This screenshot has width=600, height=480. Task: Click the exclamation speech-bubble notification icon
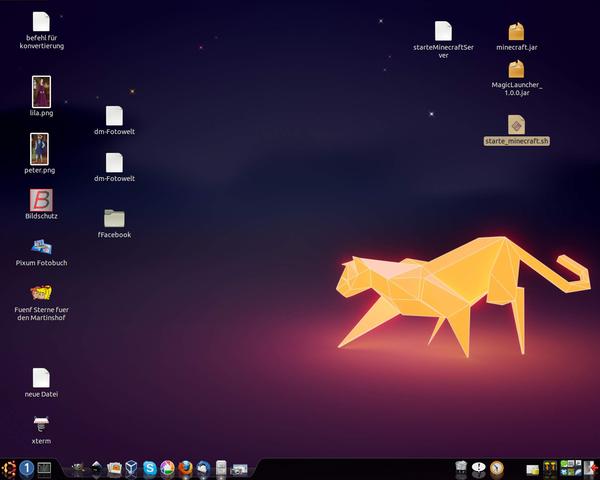478,467
